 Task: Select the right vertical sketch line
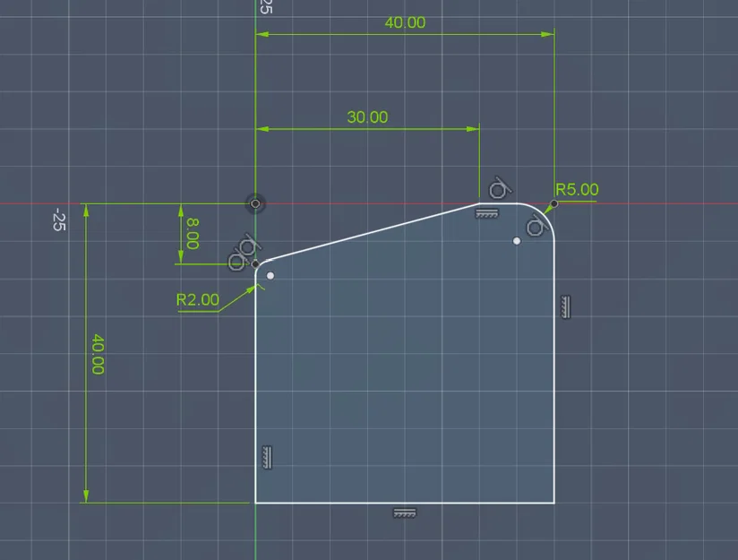tap(554, 372)
